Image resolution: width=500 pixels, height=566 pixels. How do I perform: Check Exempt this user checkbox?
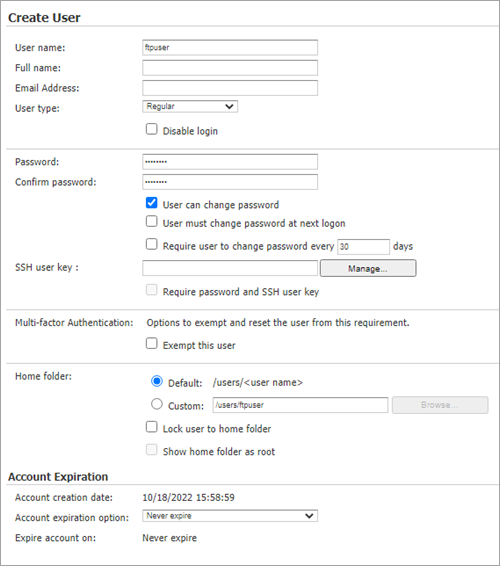(152, 343)
